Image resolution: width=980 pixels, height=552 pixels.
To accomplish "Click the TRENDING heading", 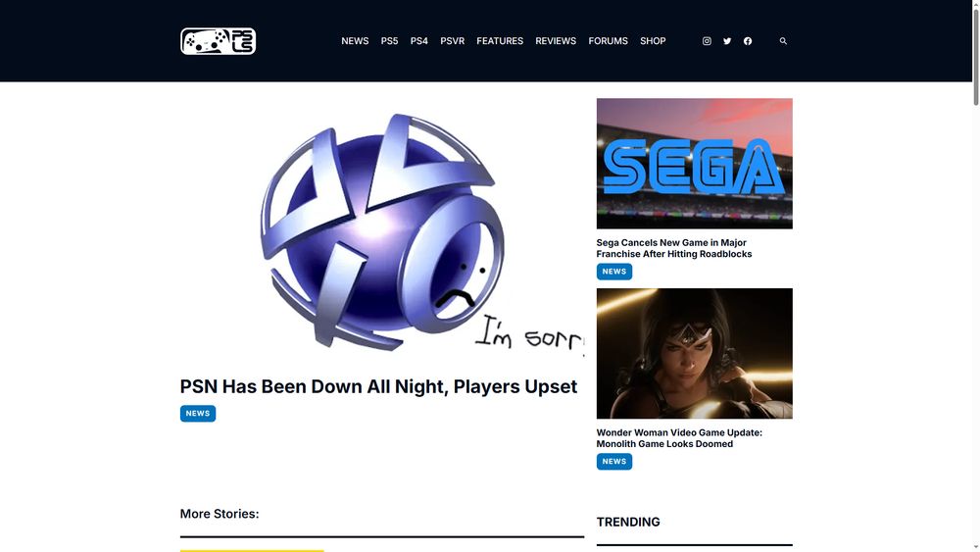I will tap(628, 522).
